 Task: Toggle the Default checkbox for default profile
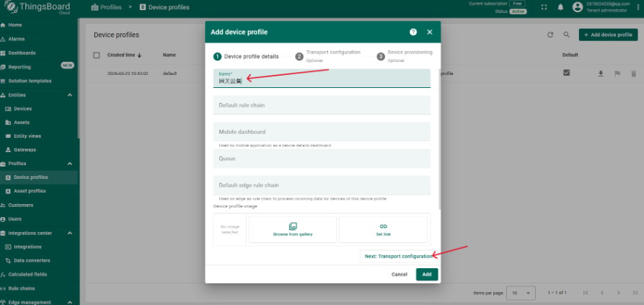pos(567,73)
